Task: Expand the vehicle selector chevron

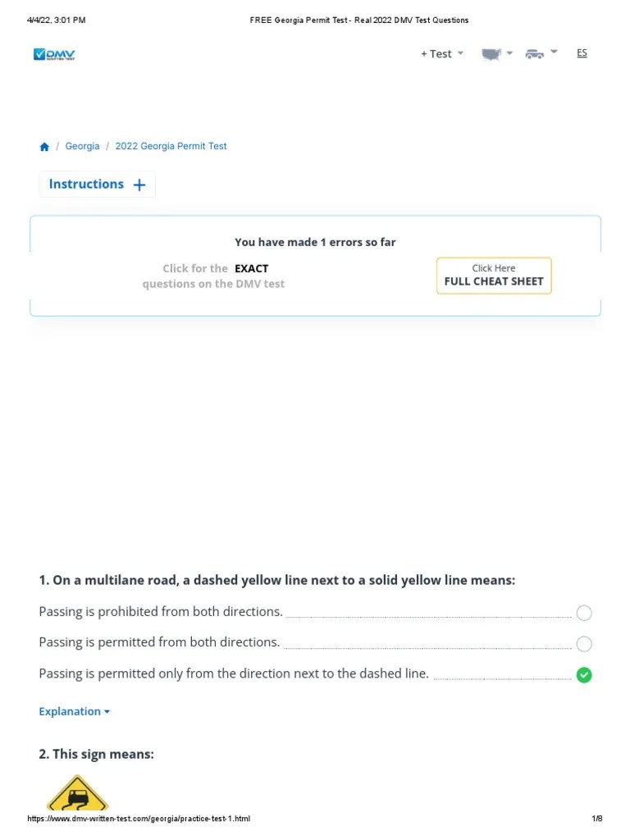Action: (x=555, y=51)
